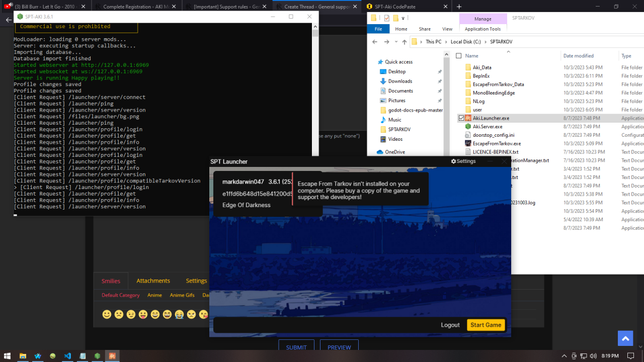
Task: Open the Smilies tab in forum editor
Action: [x=111, y=281]
